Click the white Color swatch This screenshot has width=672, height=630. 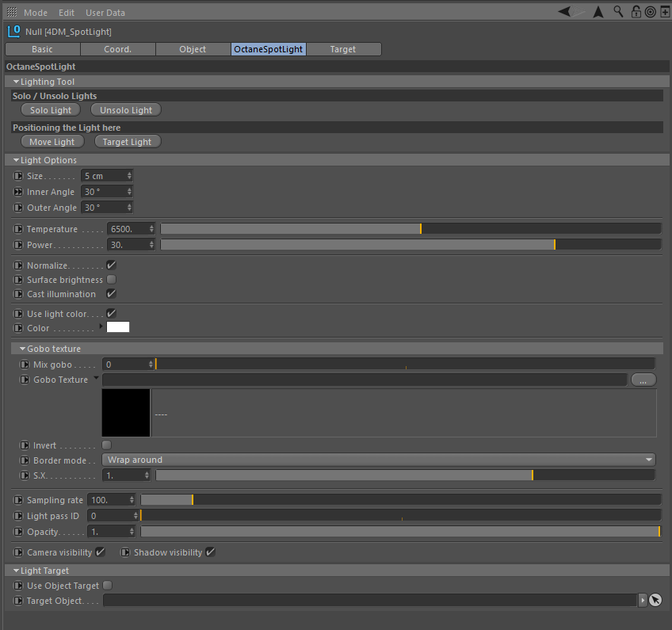tap(117, 327)
